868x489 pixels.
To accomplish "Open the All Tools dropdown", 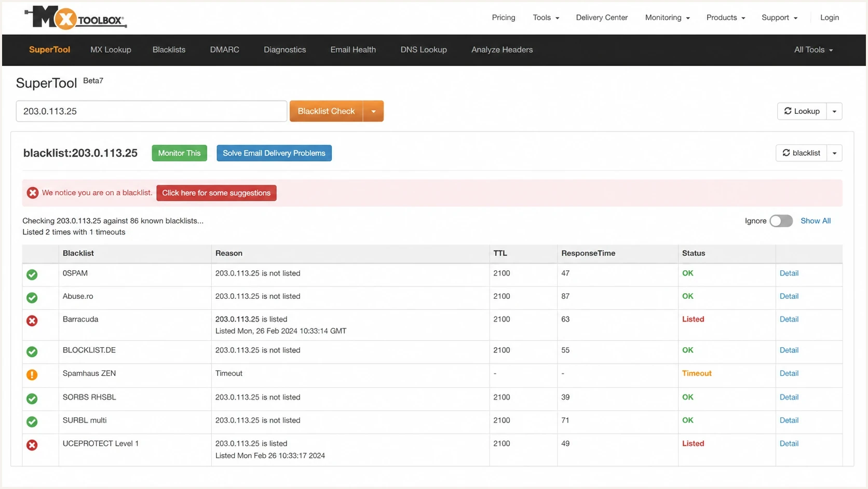I will 813,50.
